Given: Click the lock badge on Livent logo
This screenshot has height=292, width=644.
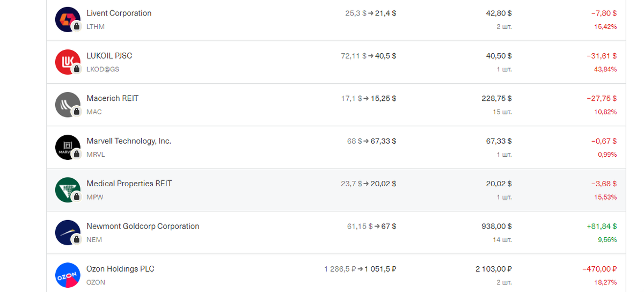Looking at the screenshot, I should (x=77, y=26).
